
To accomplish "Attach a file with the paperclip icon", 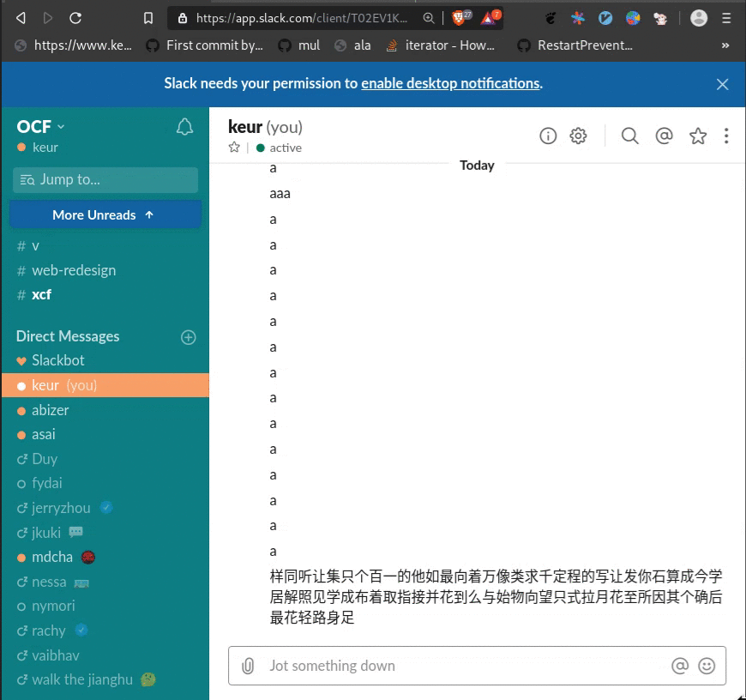I will [248, 666].
